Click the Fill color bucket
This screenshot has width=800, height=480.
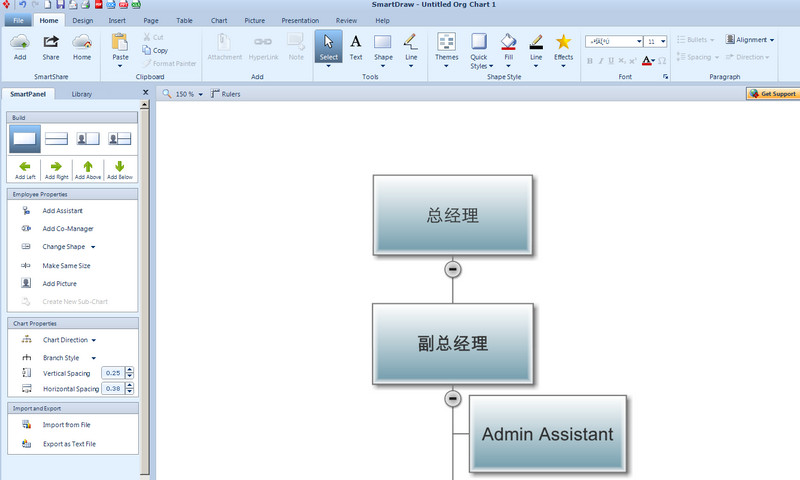(508, 42)
